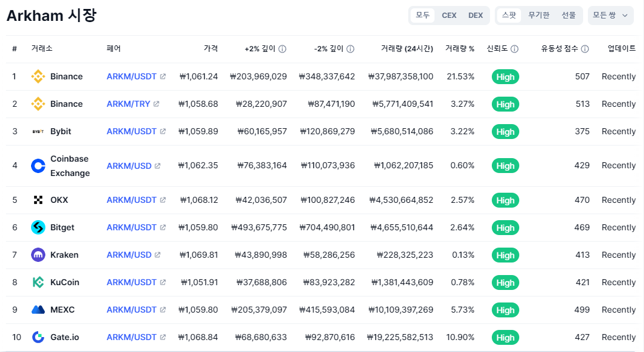Open external link icon for OKX pair

click(163, 200)
